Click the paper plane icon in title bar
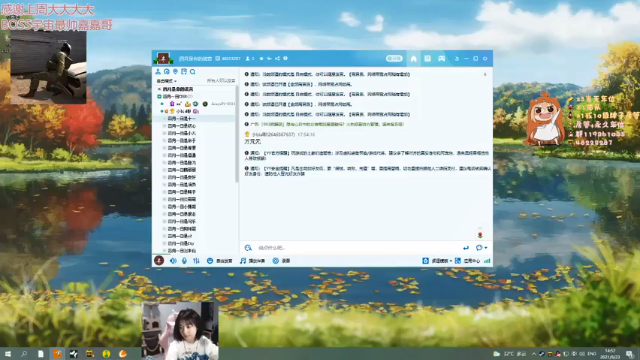Screen dimensions: 640x360 pyautogui.click(x=269, y=59)
